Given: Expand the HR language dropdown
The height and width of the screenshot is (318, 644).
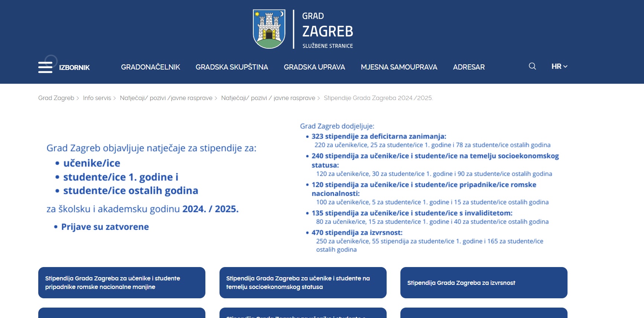Looking at the screenshot, I should (x=559, y=67).
